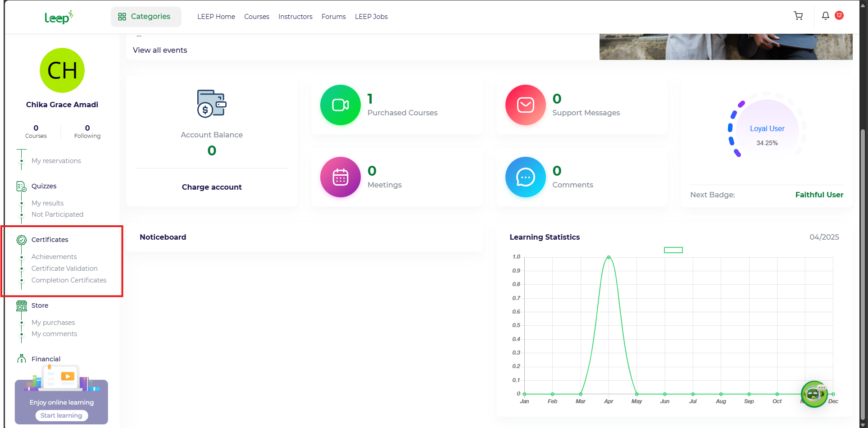This screenshot has height=428, width=868.
Task: Go to Courses in top navigation
Action: click(x=256, y=17)
